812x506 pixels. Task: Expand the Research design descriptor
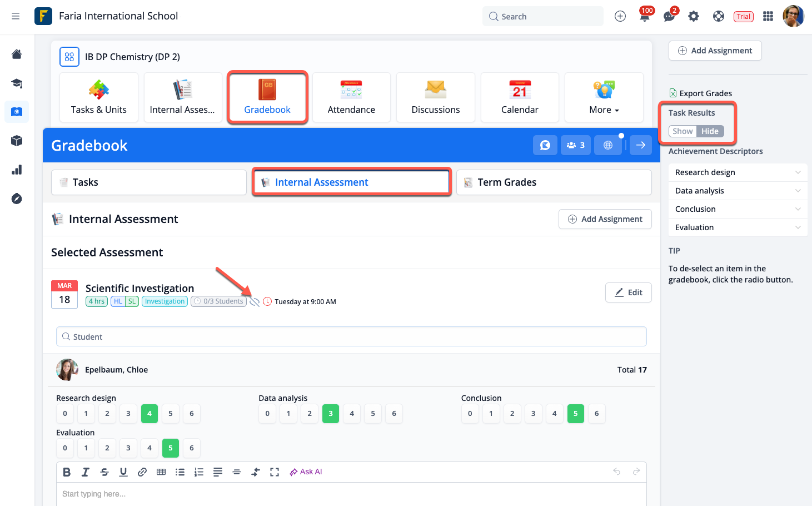point(738,172)
